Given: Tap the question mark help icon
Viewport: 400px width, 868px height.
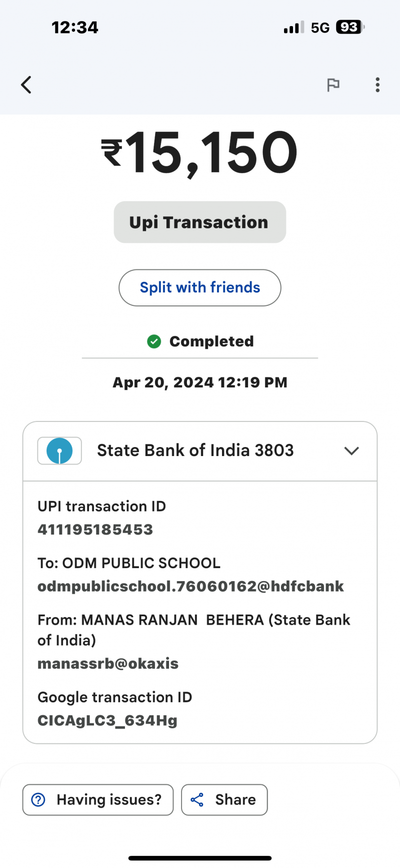Looking at the screenshot, I should (x=38, y=799).
